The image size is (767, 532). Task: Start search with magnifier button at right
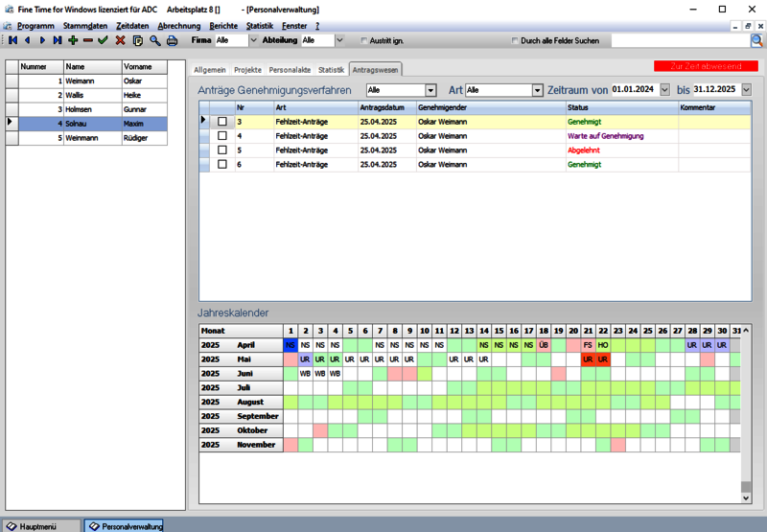pyautogui.click(x=756, y=41)
